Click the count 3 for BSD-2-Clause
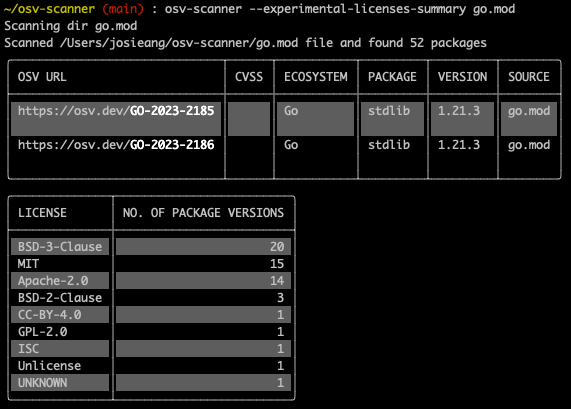 pyautogui.click(x=280, y=298)
